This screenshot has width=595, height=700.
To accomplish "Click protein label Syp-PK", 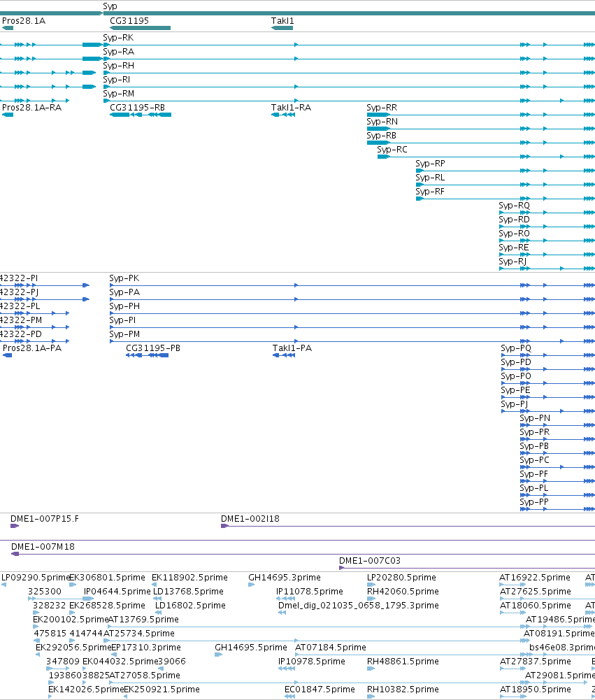I will (x=124, y=278).
